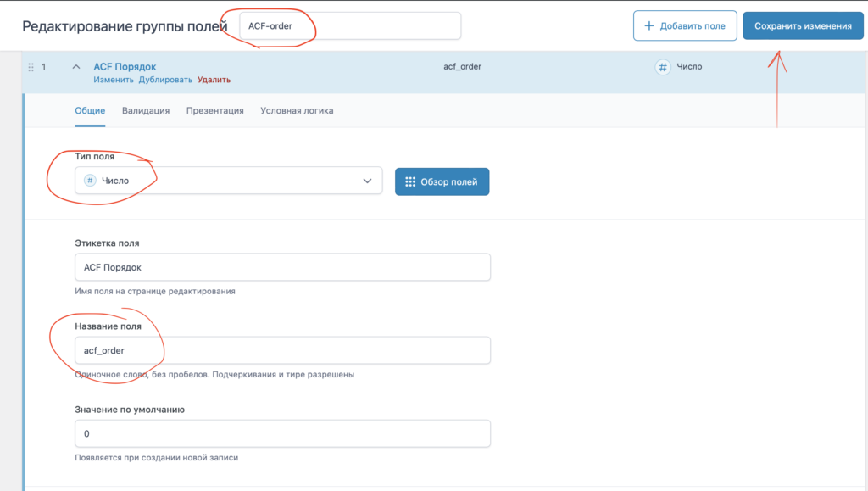
Task: Click the plus icon on Добавить поле
Action: point(649,25)
